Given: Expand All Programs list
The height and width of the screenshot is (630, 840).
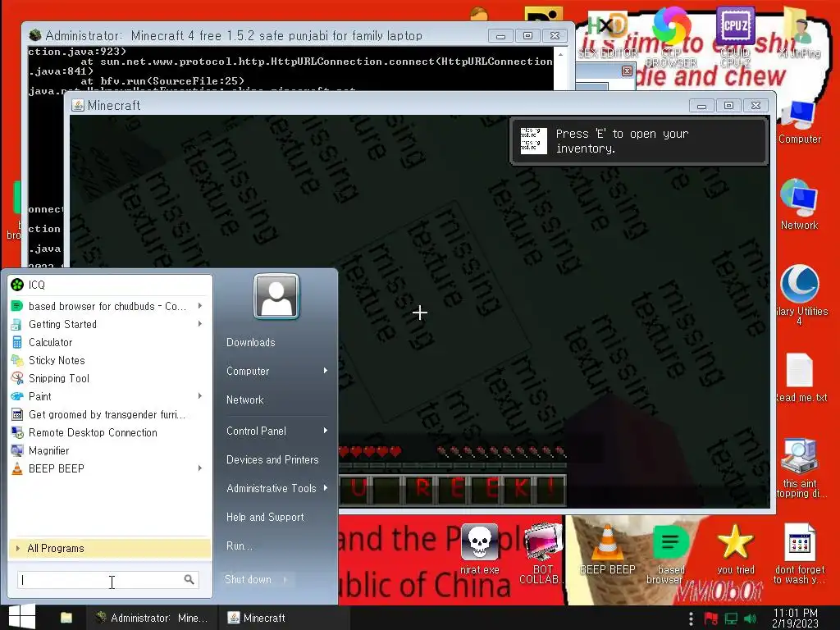Looking at the screenshot, I should (x=110, y=548).
